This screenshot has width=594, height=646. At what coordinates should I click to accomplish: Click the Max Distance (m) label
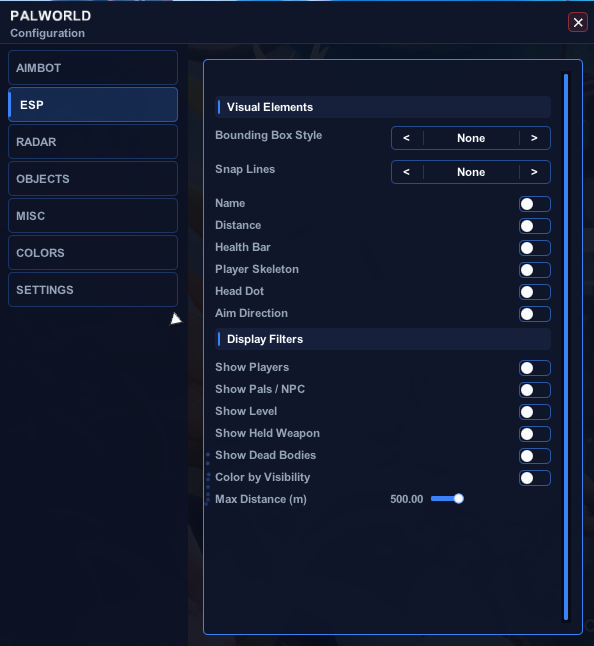[261, 499]
